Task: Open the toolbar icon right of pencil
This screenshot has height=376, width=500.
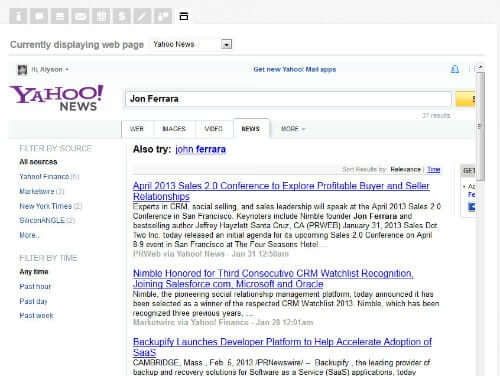Action: 163,16
